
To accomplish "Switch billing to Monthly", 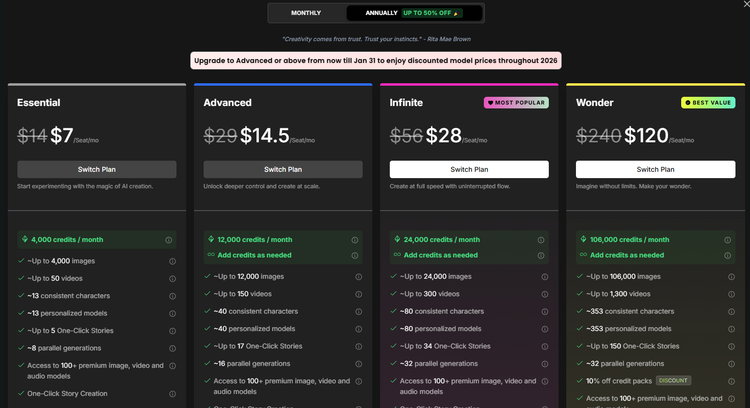I will click(x=306, y=13).
